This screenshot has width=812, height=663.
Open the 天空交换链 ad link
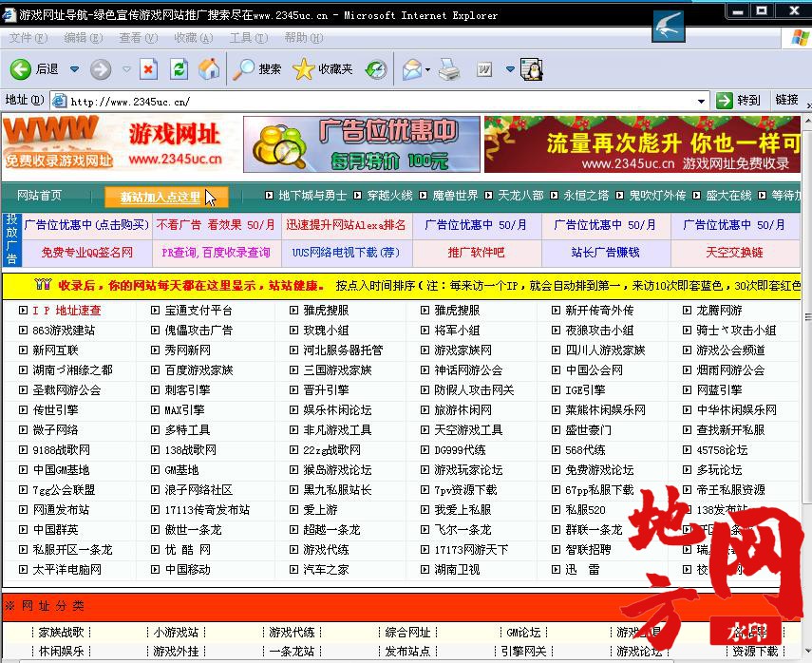734,253
